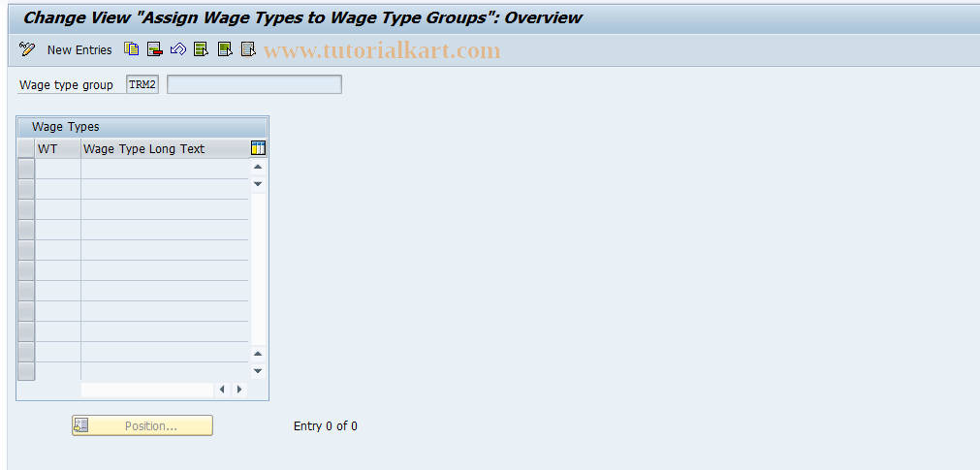Image resolution: width=980 pixels, height=470 pixels.
Task: Click the top scroll-up arrow of the table
Action: [258, 167]
